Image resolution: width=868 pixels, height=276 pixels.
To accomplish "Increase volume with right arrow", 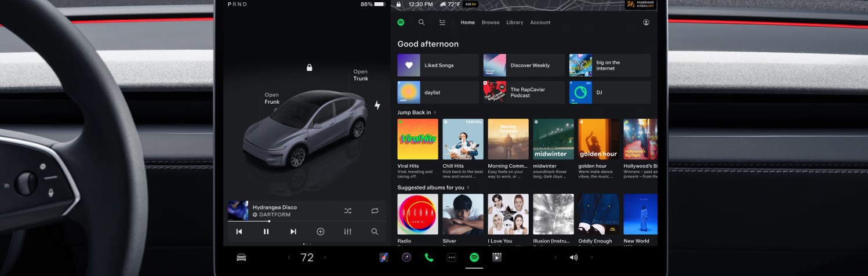I will point(591,257).
